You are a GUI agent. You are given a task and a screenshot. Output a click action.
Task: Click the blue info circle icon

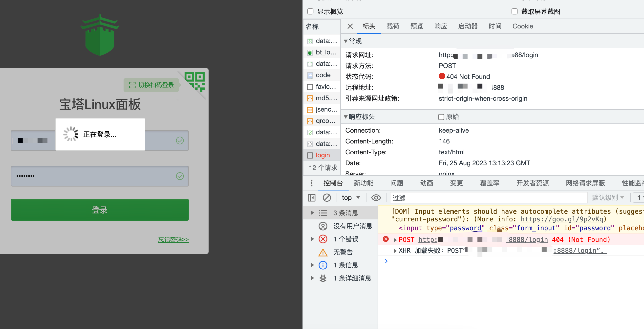click(323, 265)
